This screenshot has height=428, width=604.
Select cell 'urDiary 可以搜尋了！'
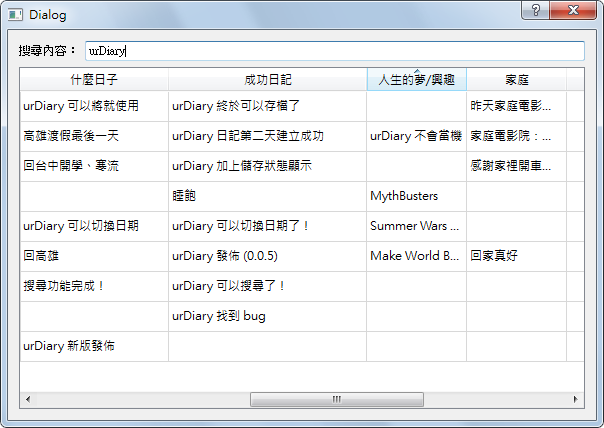268,286
